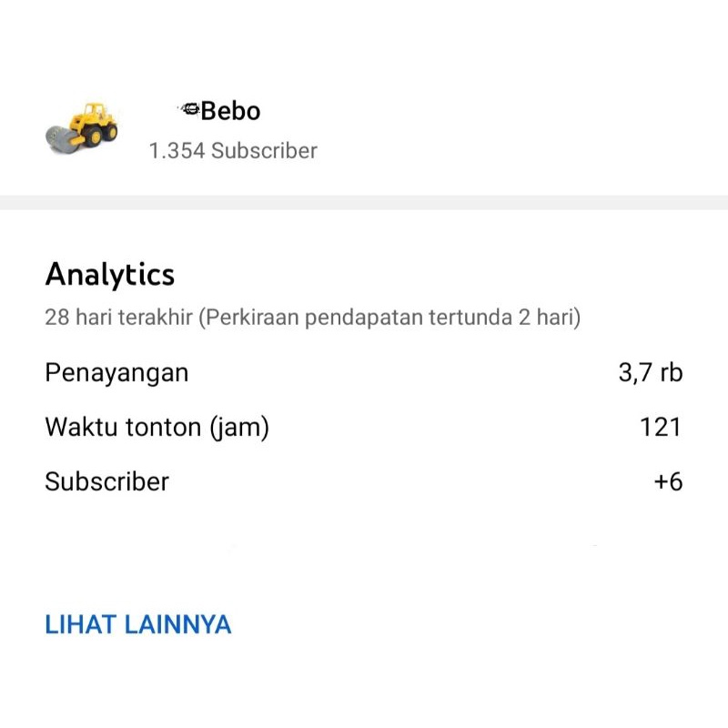Open the Waktu tonton (jam) row
This screenshot has height=728, width=728.
click(x=364, y=427)
